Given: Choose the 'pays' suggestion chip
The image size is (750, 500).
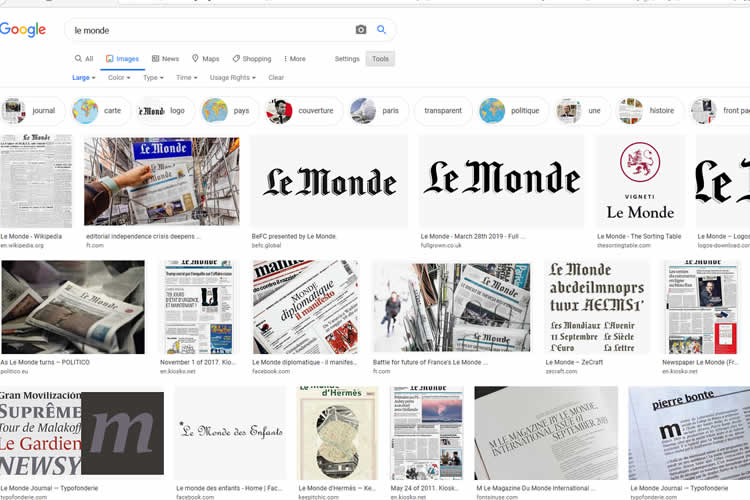Looking at the screenshot, I should 228,111.
